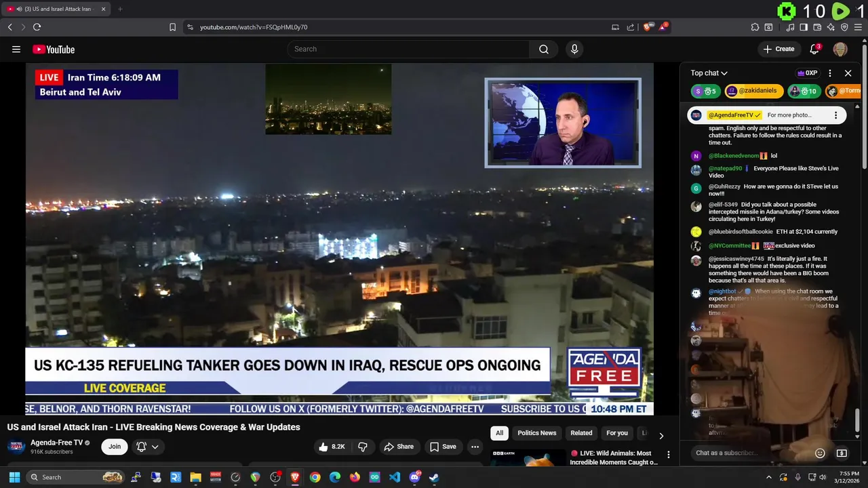Open Discord from the taskbar
868x488 pixels.
click(x=414, y=477)
